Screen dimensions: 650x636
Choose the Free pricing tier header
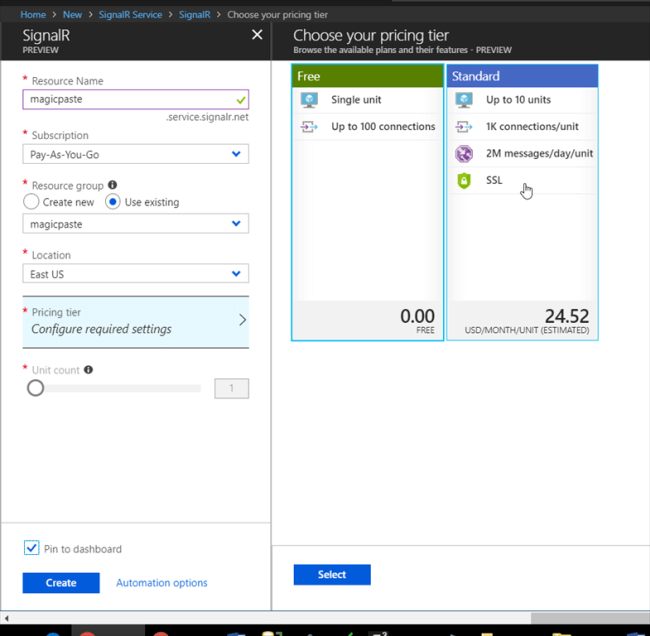pyautogui.click(x=367, y=76)
